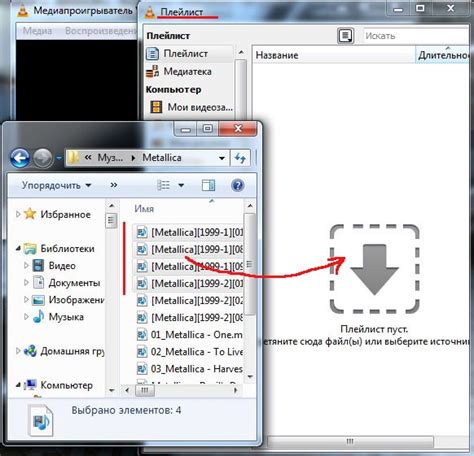Screen dimensions: 474x456
Task: Toggle playlist view mode icon next to search
Action: coord(346,35)
